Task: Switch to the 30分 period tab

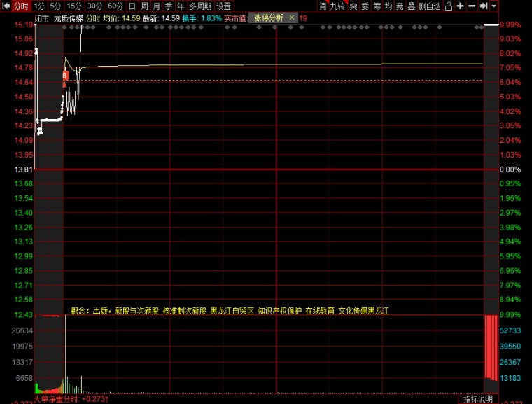Action: point(94,6)
